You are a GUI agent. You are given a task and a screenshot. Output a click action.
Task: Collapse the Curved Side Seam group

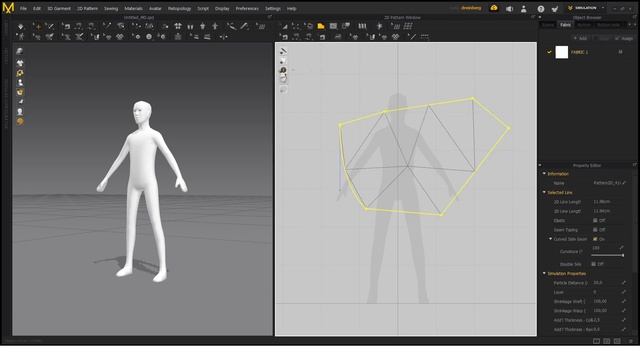point(550,239)
